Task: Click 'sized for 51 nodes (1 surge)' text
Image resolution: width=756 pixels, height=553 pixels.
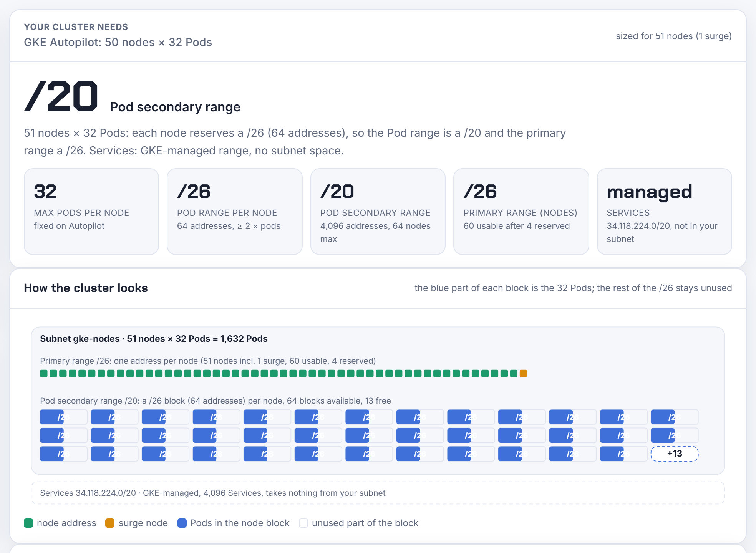Action: [x=674, y=36]
